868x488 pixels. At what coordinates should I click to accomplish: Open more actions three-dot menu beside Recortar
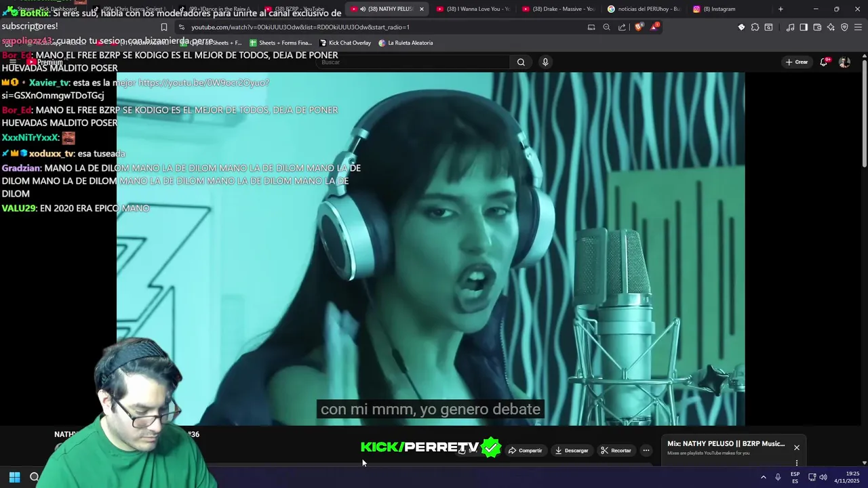pos(646,450)
